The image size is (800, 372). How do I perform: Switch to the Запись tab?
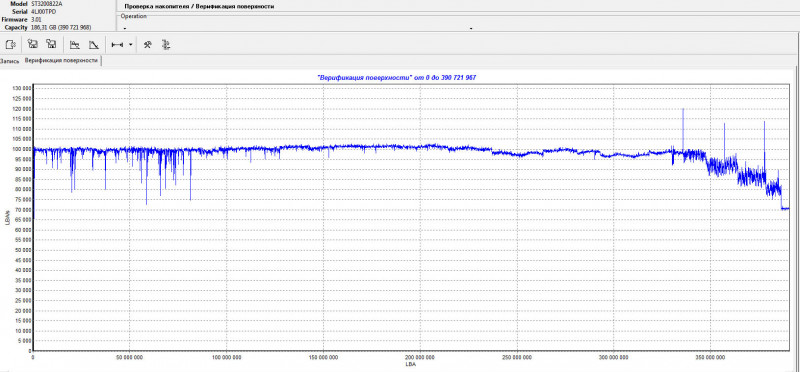[x=10, y=61]
